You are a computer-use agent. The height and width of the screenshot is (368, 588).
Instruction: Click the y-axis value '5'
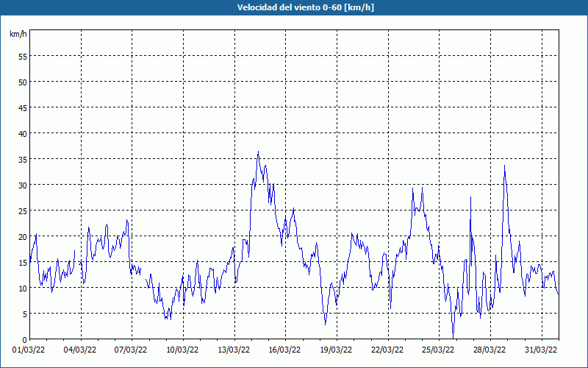(x=25, y=314)
